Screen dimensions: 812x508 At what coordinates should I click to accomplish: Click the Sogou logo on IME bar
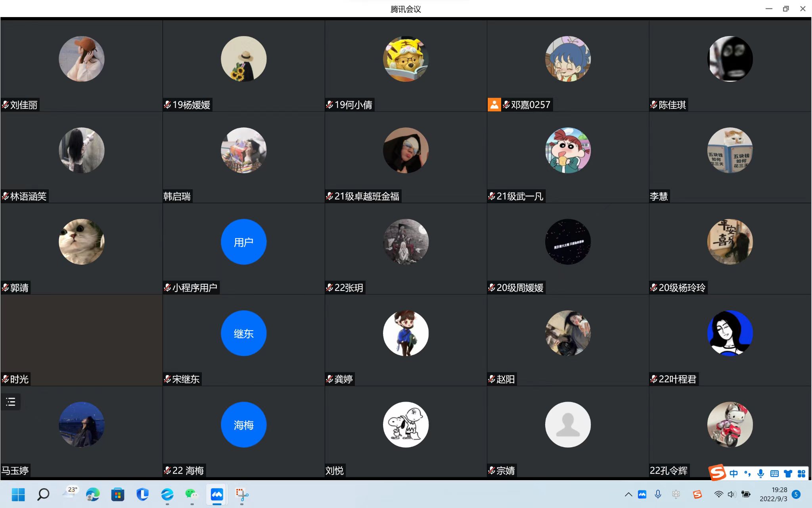[x=717, y=473]
